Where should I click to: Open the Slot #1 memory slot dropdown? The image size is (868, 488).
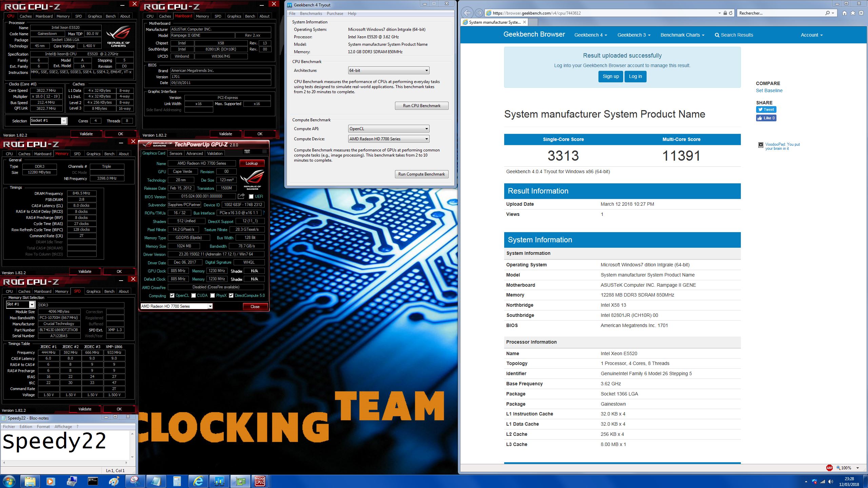pos(20,304)
